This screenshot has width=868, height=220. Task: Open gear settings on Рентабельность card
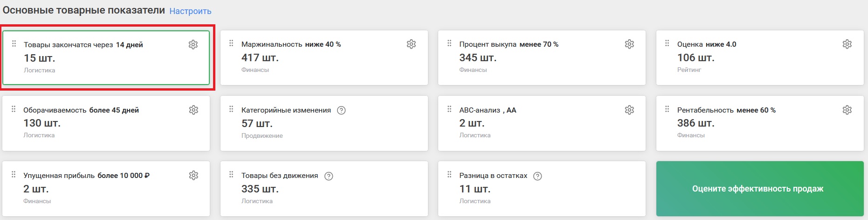point(847,110)
